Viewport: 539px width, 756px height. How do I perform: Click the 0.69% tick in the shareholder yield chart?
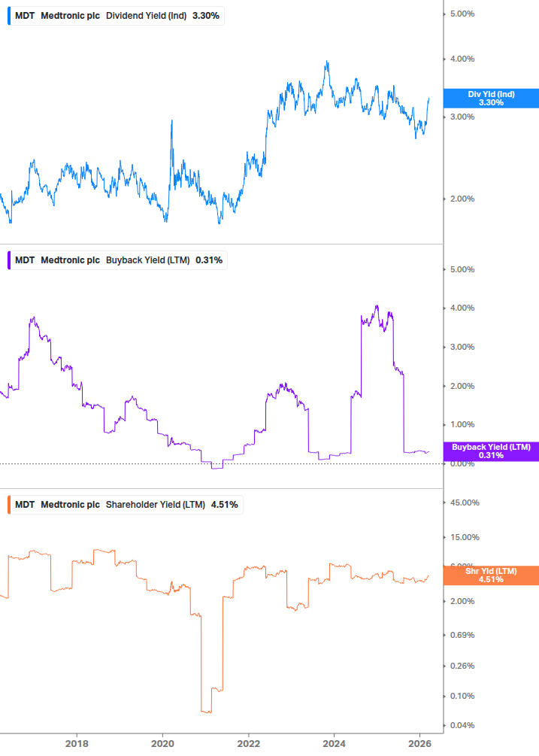click(x=462, y=635)
